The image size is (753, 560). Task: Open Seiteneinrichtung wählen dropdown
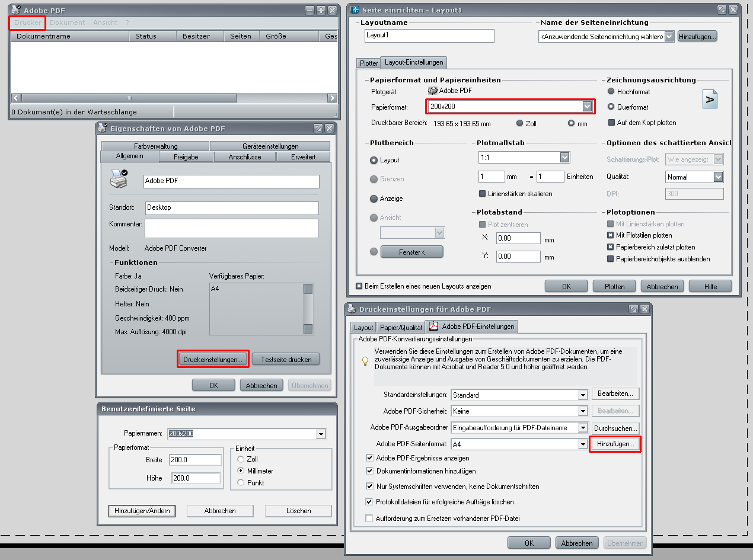(669, 37)
